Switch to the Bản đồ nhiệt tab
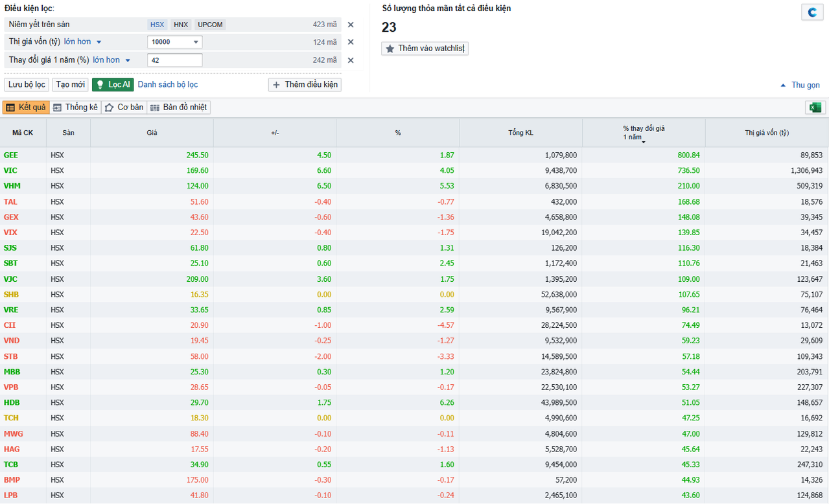This screenshot has height=504, width=829. click(x=178, y=108)
